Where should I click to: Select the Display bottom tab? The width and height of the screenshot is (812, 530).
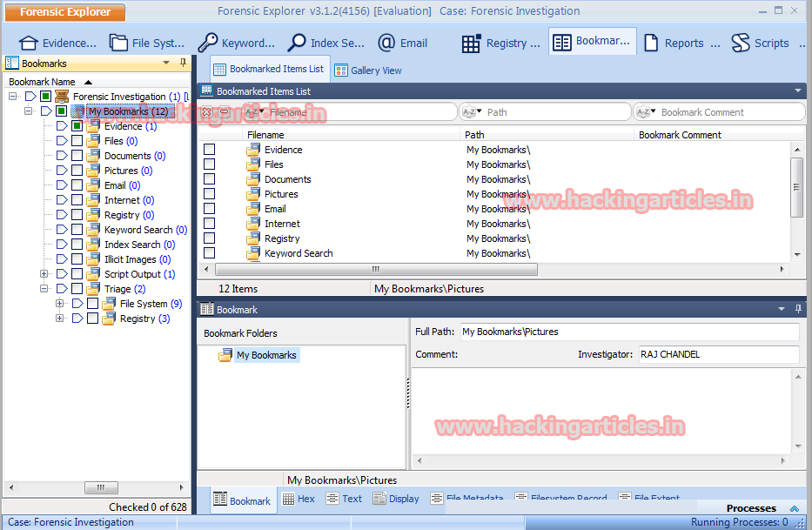(397, 499)
